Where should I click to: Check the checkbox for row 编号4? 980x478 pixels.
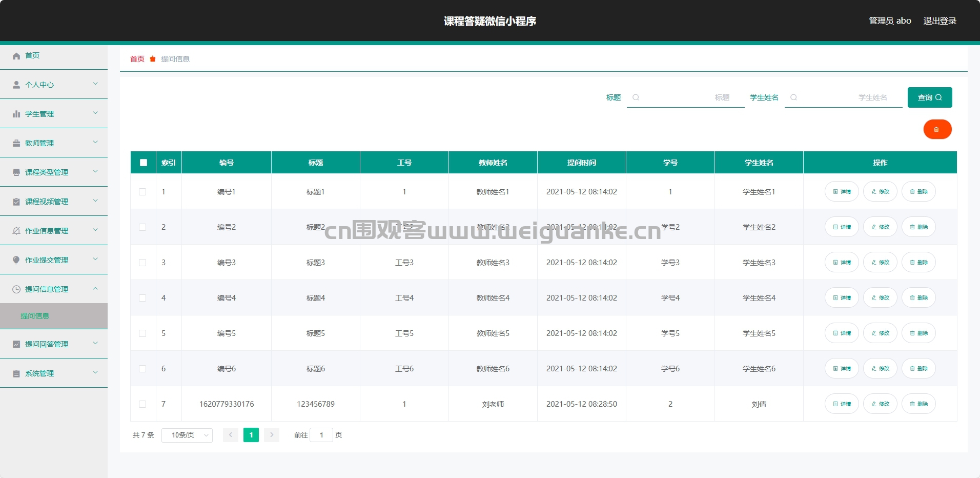142,298
